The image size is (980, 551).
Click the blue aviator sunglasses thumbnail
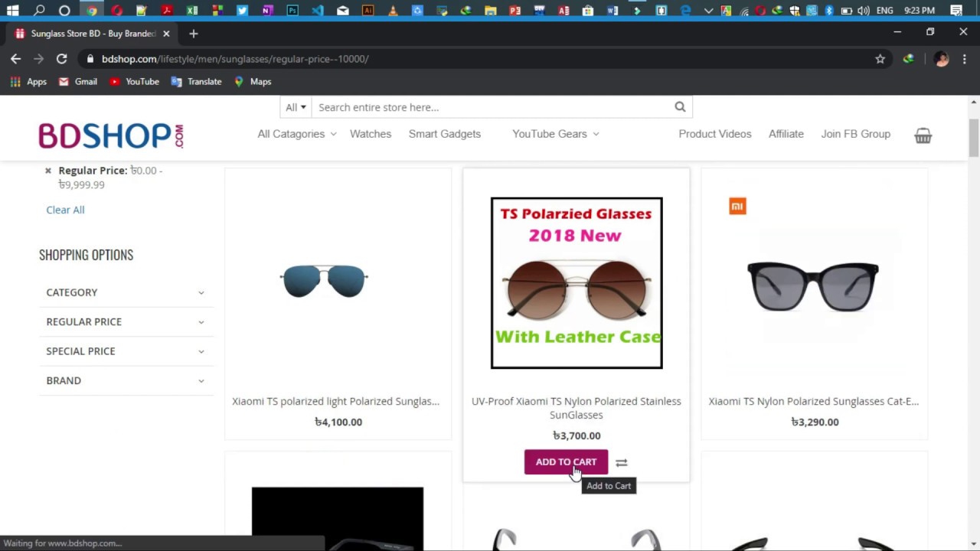(x=324, y=281)
